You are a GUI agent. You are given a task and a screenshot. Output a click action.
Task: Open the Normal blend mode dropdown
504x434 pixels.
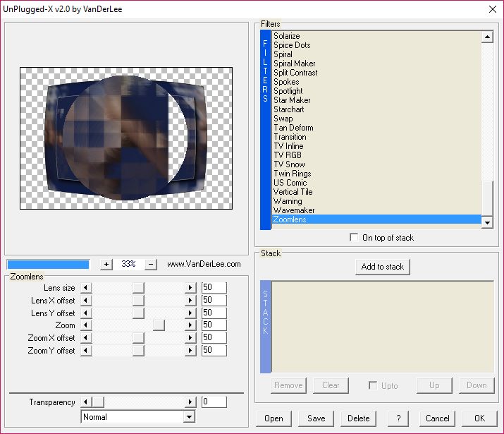(190, 417)
